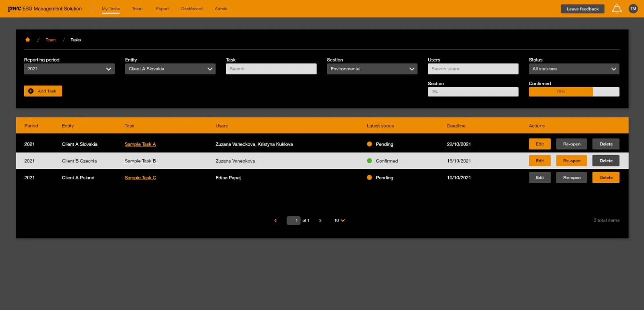Click the home icon in breadcrumb
Screen dimensions: 644x310
click(27, 40)
